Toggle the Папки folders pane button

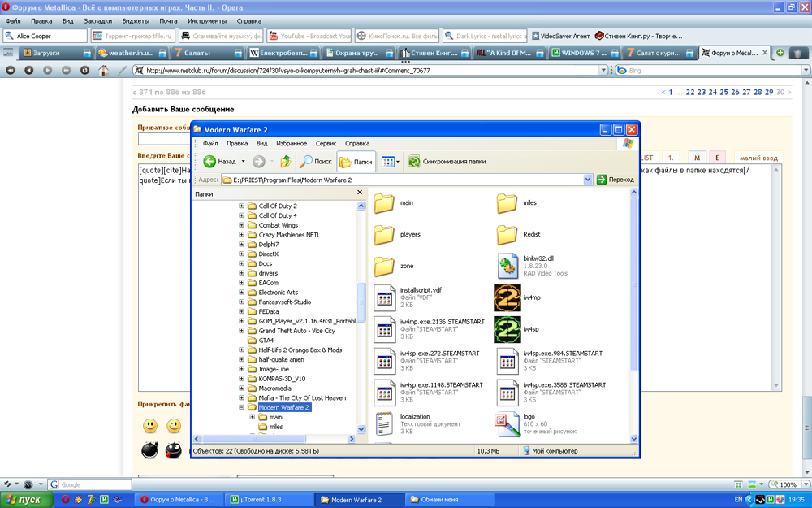point(356,162)
